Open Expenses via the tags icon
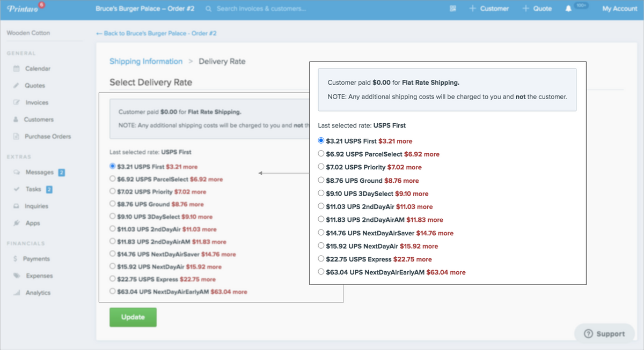Viewport: 644px width, 350px height. (x=16, y=276)
